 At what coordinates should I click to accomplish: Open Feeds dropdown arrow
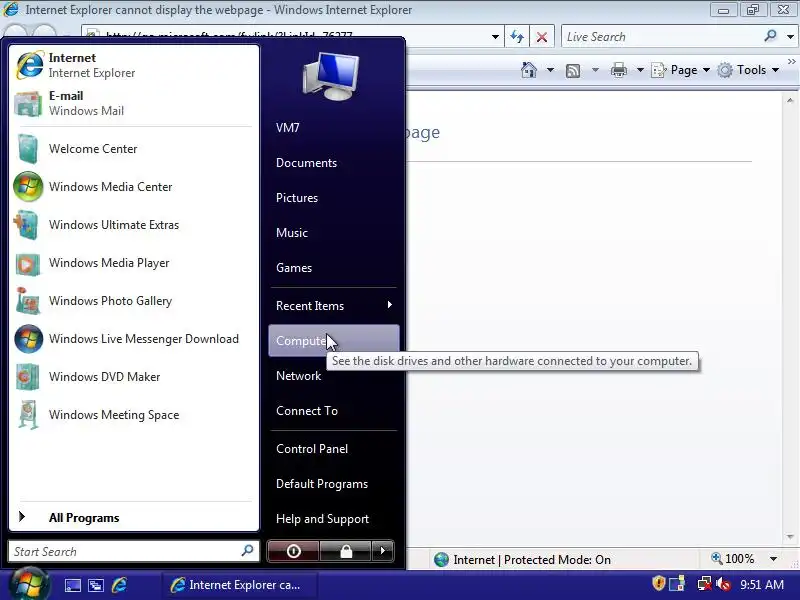[x=595, y=70]
